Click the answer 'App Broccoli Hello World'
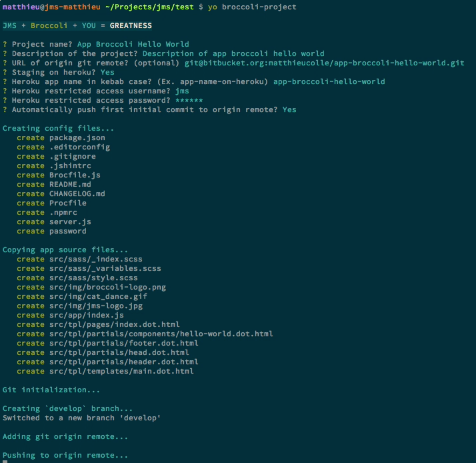This screenshot has height=463, width=476. tap(133, 44)
